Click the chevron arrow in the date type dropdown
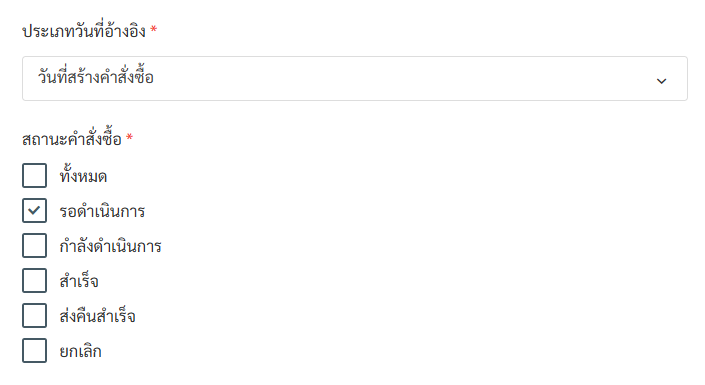 tap(661, 81)
